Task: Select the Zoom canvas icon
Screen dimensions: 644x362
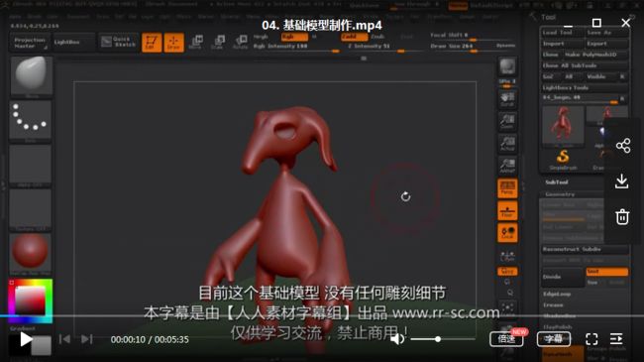Action: click(x=507, y=121)
